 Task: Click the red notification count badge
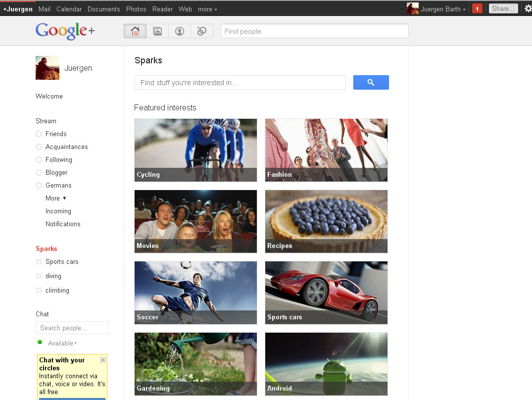click(x=477, y=9)
